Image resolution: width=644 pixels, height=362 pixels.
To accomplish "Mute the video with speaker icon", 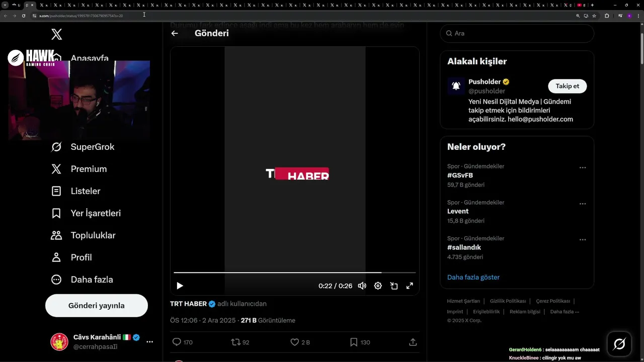I will [x=362, y=286].
